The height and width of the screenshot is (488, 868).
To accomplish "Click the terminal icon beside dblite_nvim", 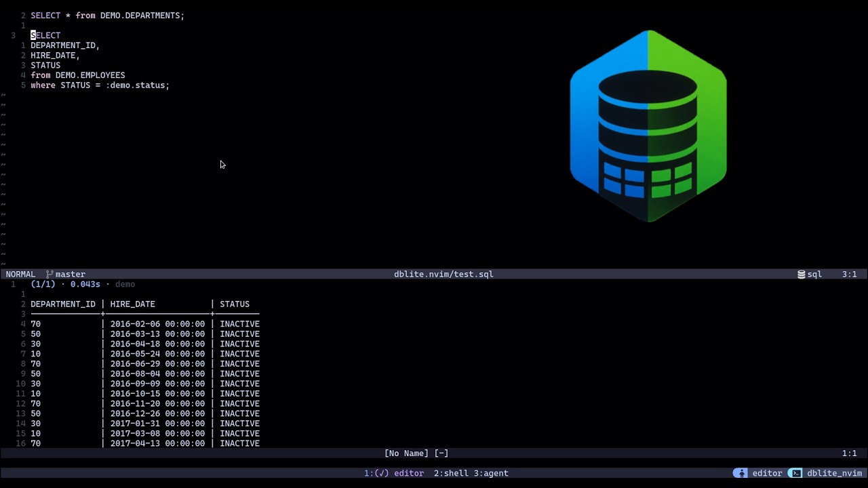I will 796,473.
